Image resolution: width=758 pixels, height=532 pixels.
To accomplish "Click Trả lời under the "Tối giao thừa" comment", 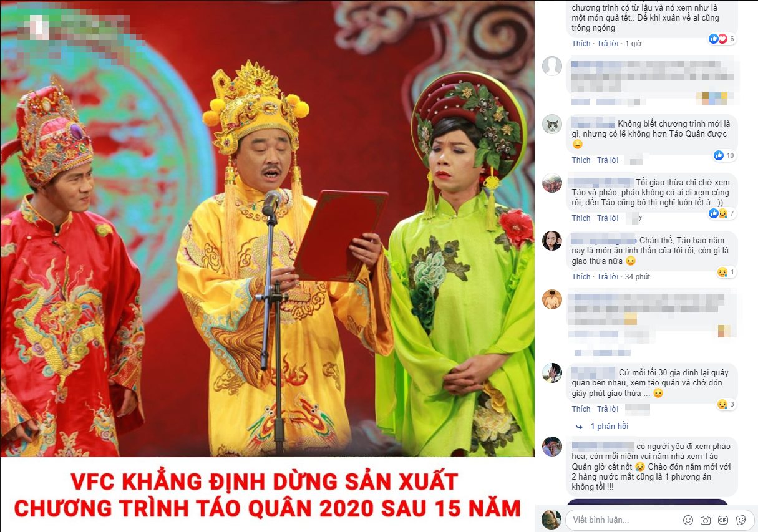I will click(608, 218).
